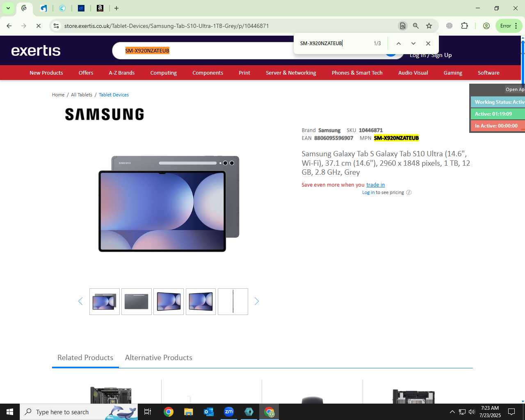Screen dimensions: 525x420
Task: Show hidden system tray icons
Action: (x=452, y=412)
